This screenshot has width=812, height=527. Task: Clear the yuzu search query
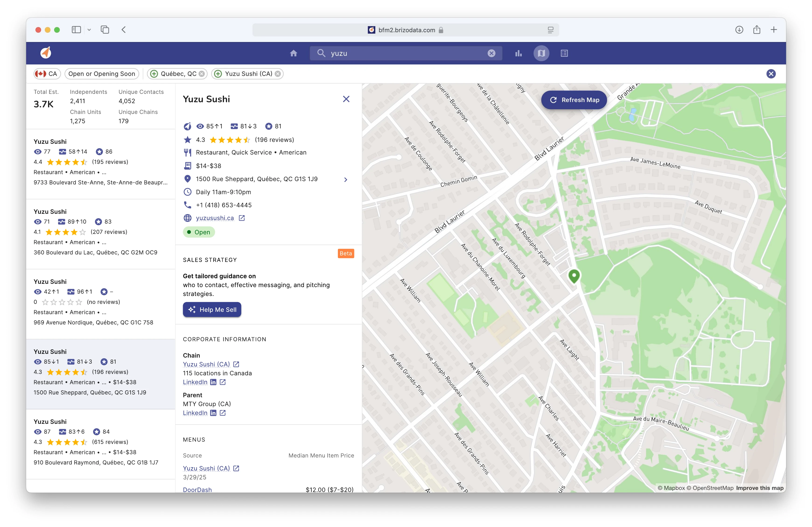pos(491,53)
